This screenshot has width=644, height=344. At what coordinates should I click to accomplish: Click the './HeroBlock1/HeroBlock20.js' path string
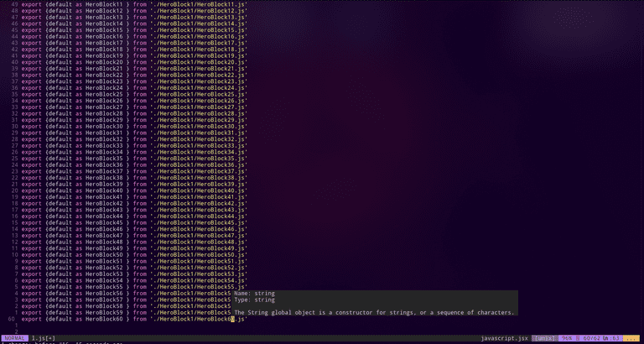198,62
